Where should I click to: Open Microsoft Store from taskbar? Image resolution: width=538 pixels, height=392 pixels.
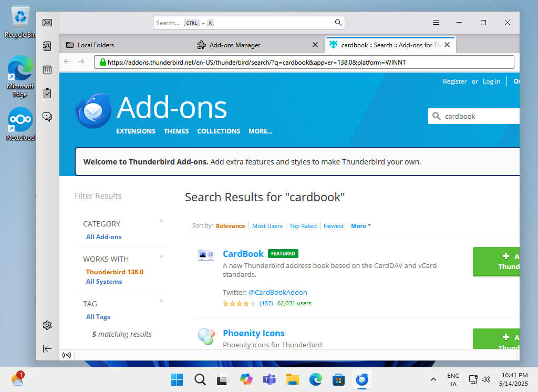338,379
